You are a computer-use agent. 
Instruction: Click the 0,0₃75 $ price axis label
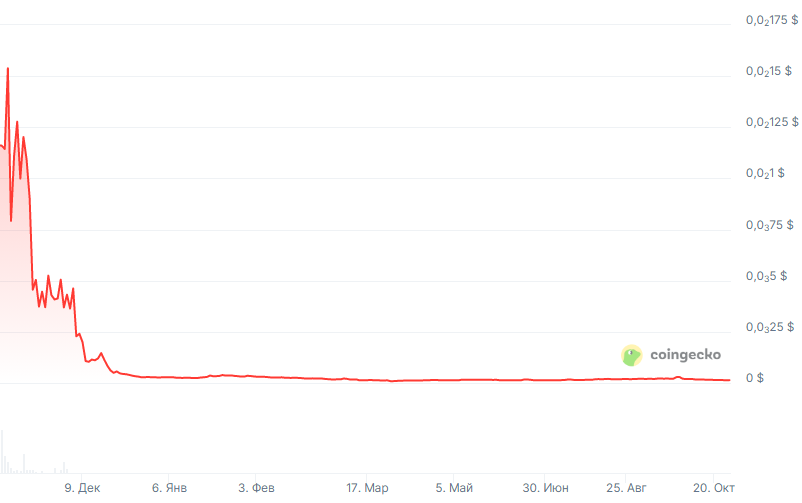tap(768, 224)
